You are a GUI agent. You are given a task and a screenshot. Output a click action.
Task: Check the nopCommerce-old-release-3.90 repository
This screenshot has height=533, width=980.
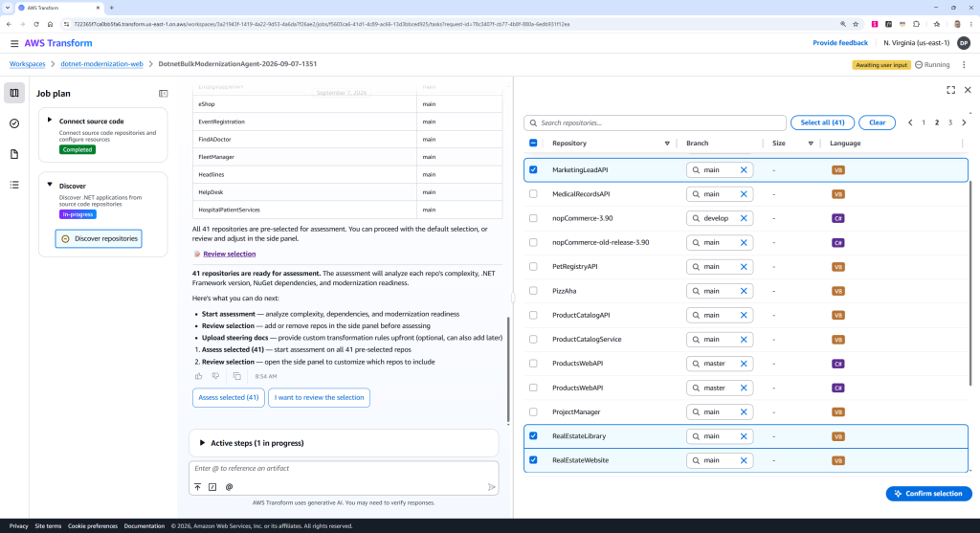(533, 242)
